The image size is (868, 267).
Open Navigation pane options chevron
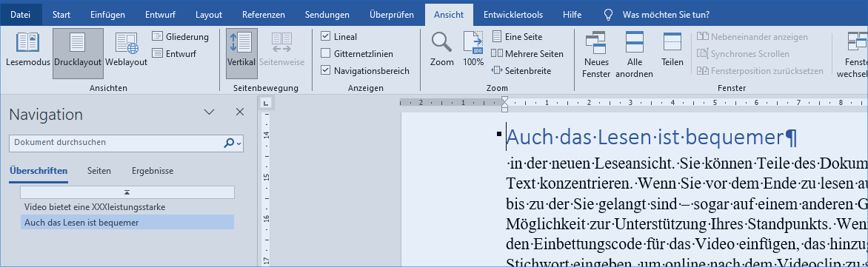pyautogui.click(x=210, y=112)
